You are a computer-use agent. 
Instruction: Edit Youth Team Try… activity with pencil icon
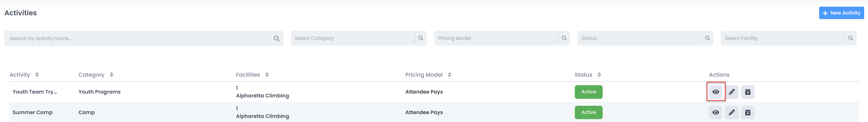coord(732,92)
